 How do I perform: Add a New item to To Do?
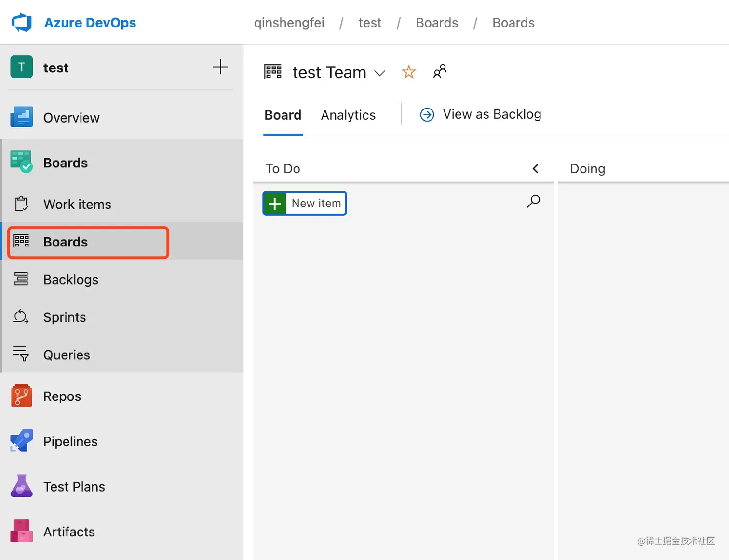[x=305, y=204]
